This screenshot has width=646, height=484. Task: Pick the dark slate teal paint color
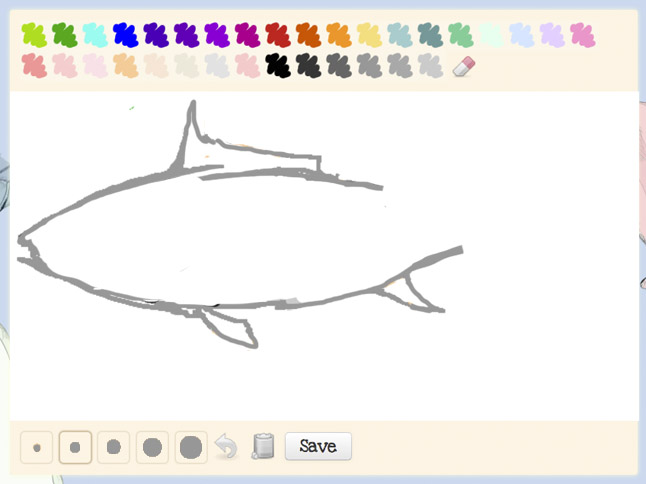coord(431,35)
